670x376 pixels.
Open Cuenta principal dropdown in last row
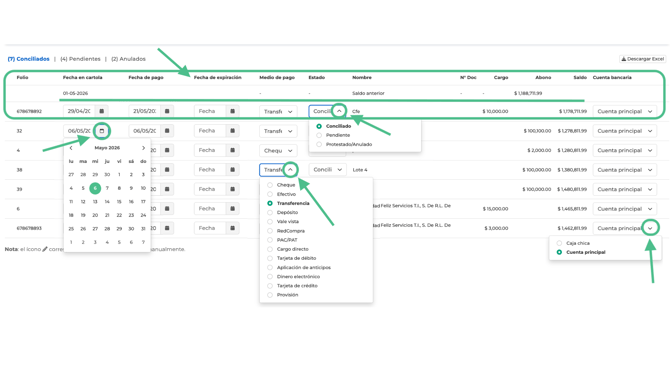650,228
